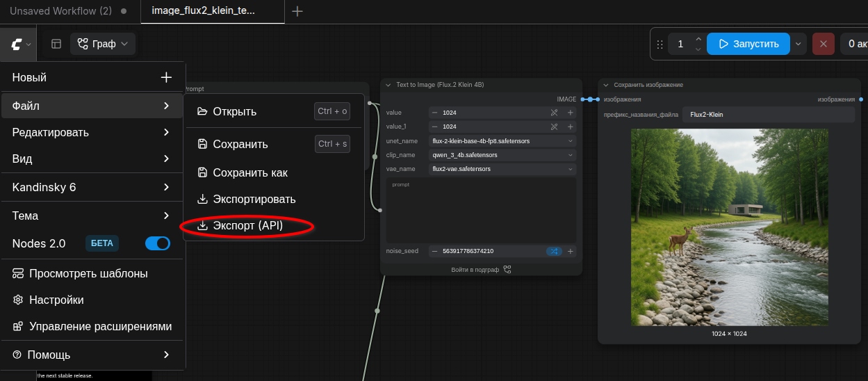Decrement noise_seed with minus icon
Screen dimensions: 868x381
click(435, 251)
